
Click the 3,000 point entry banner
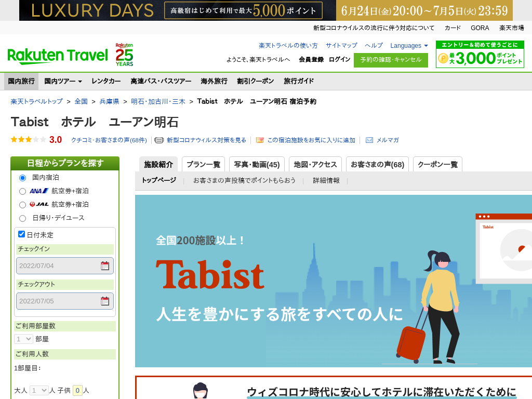click(480, 54)
